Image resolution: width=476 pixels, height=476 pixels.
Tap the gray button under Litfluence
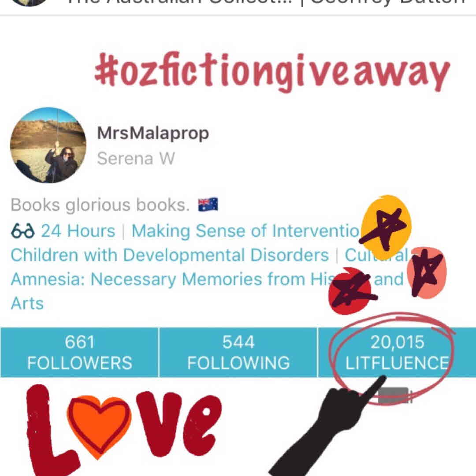(394, 395)
